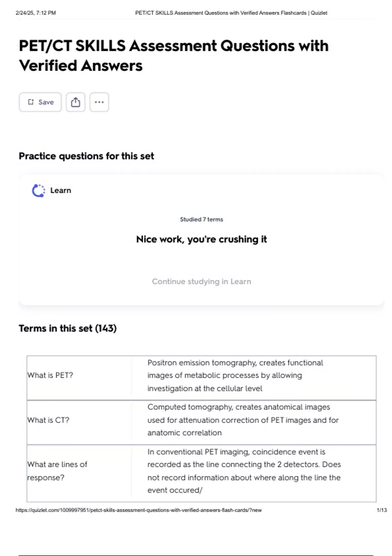Click the 1/13 page number

(382, 510)
